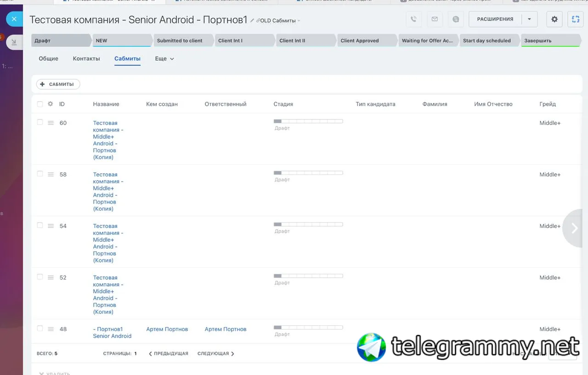Image resolution: width=588 pixels, height=375 pixels.
Task: Choose the Client Int I stage
Action: coord(245,40)
